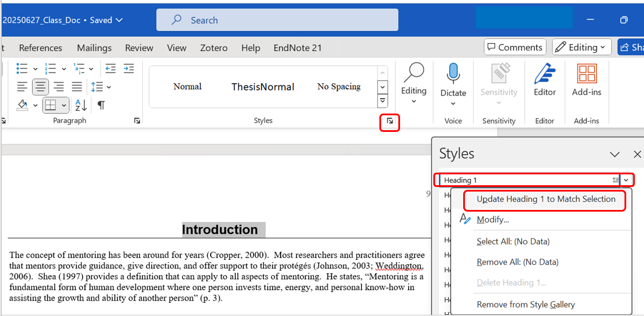
Task: Open the References ribbon tab
Action: pyautogui.click(x=40, y=48)
